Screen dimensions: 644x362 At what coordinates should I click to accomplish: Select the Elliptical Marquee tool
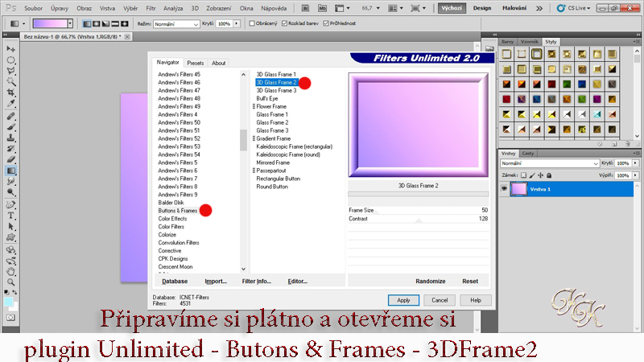[x=10, y=60]
